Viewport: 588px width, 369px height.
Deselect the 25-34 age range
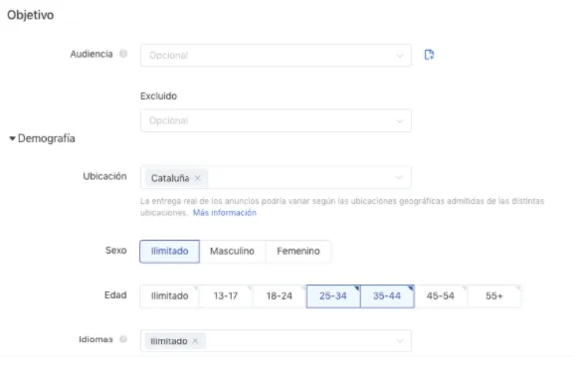coord(333,296)
